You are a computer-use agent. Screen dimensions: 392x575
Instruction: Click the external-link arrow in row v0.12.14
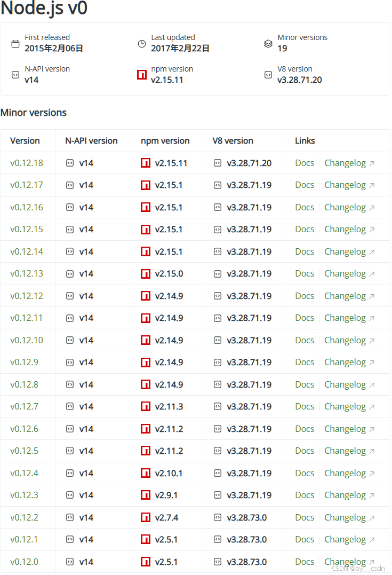pyautogui.click(x=372, y=253)
